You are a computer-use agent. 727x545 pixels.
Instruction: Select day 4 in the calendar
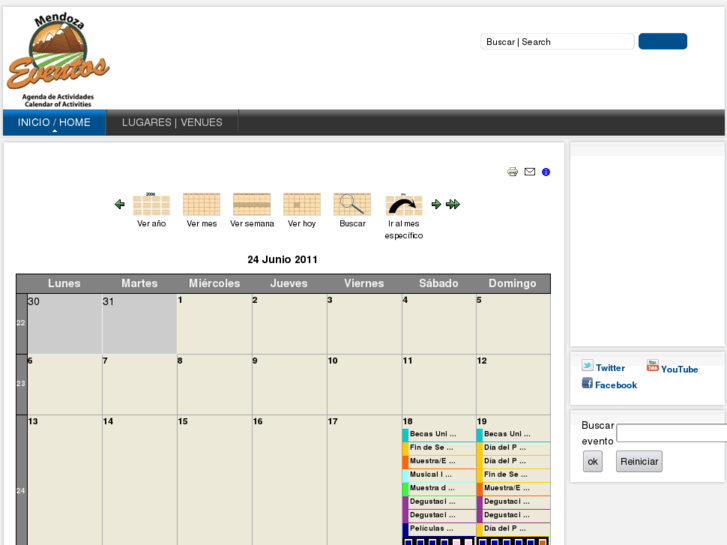(405, 300)
